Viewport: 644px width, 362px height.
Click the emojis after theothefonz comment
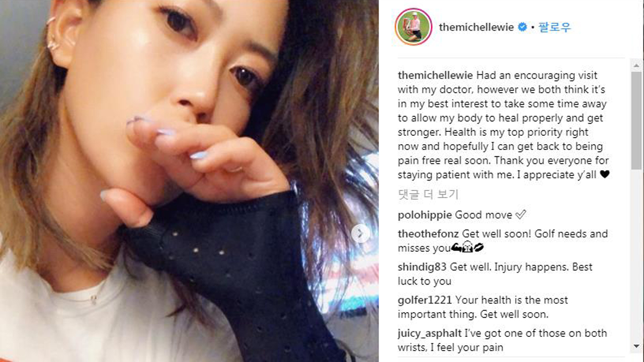pyautogui.click(x=467, y=248)
